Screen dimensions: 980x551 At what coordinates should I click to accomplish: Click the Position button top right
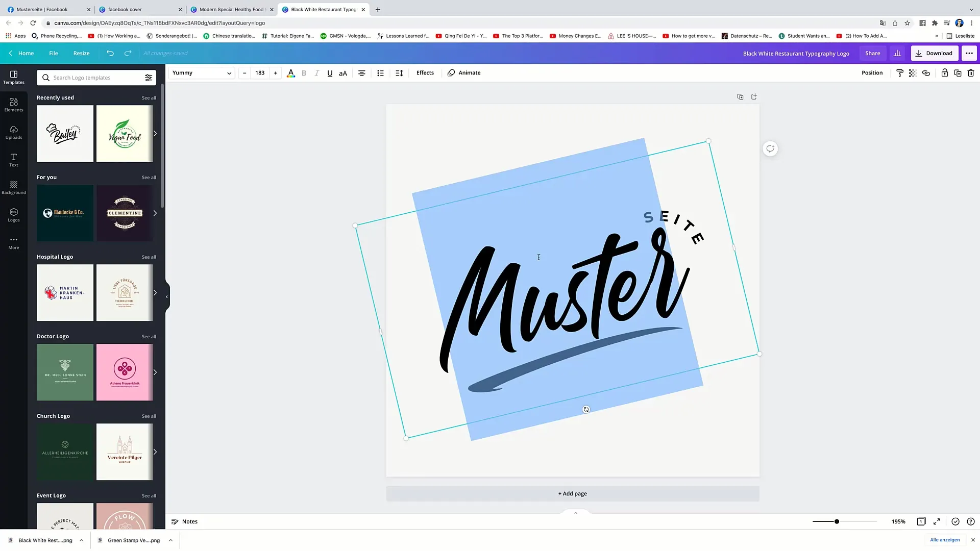872,72
